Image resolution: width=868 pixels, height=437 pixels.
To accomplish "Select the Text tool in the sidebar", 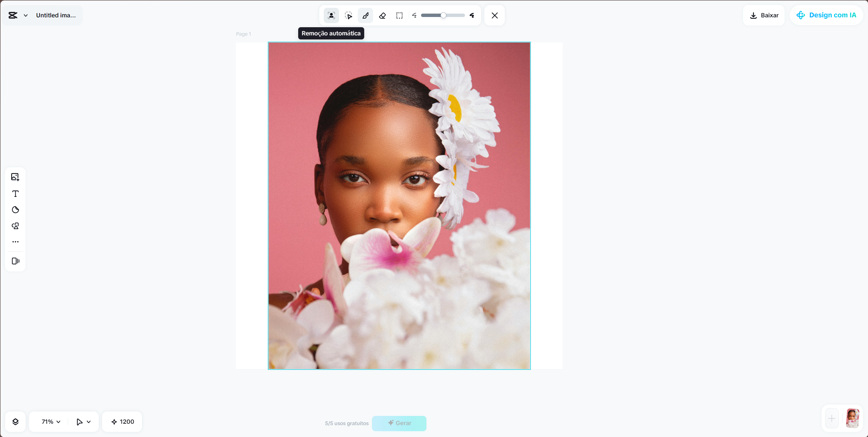I will pos(15,194).
